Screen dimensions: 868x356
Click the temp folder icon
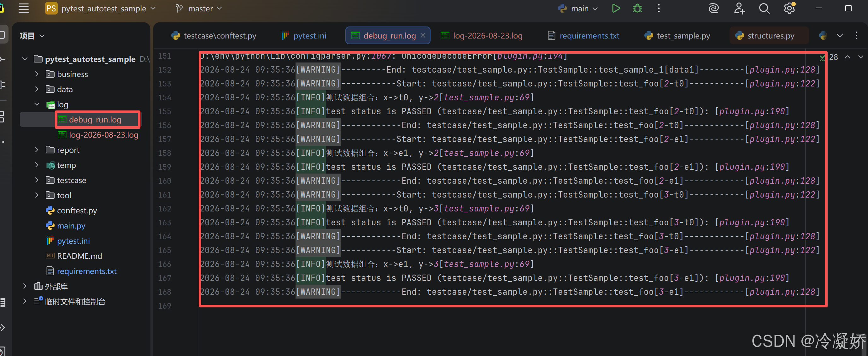coord(50,165)
